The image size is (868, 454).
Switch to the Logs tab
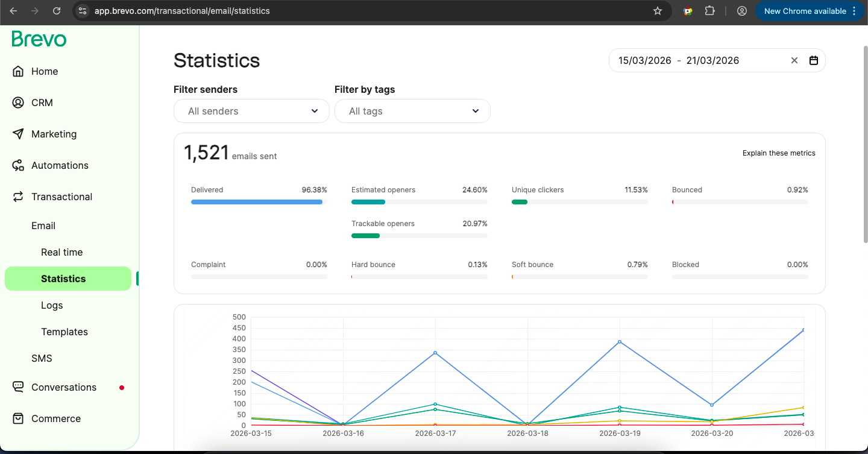pos(52,305)
